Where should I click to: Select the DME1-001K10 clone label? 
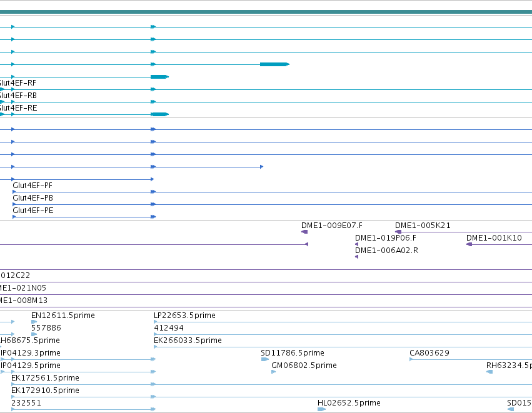click(494, 238)
